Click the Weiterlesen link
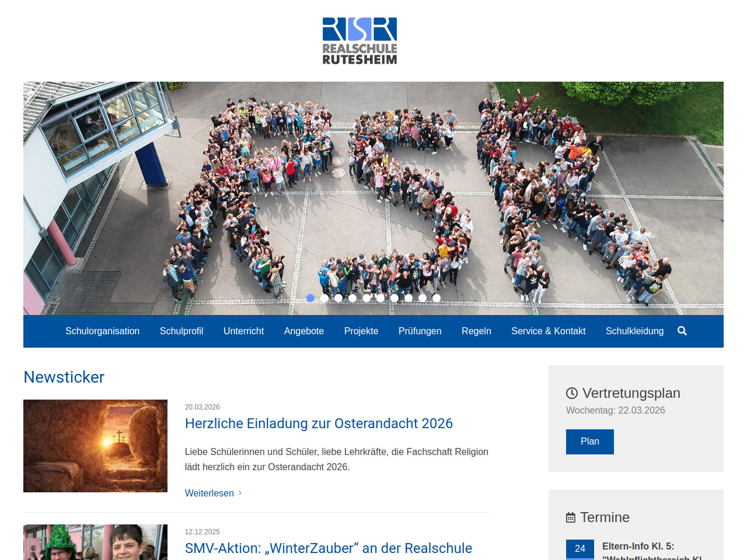747x560 pixels. 209,493
